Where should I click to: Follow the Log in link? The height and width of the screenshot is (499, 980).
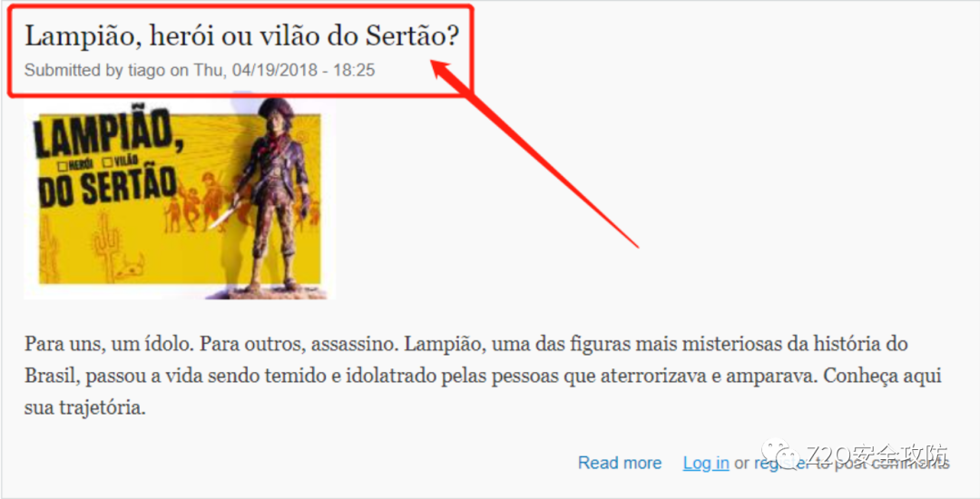(706, 463)
